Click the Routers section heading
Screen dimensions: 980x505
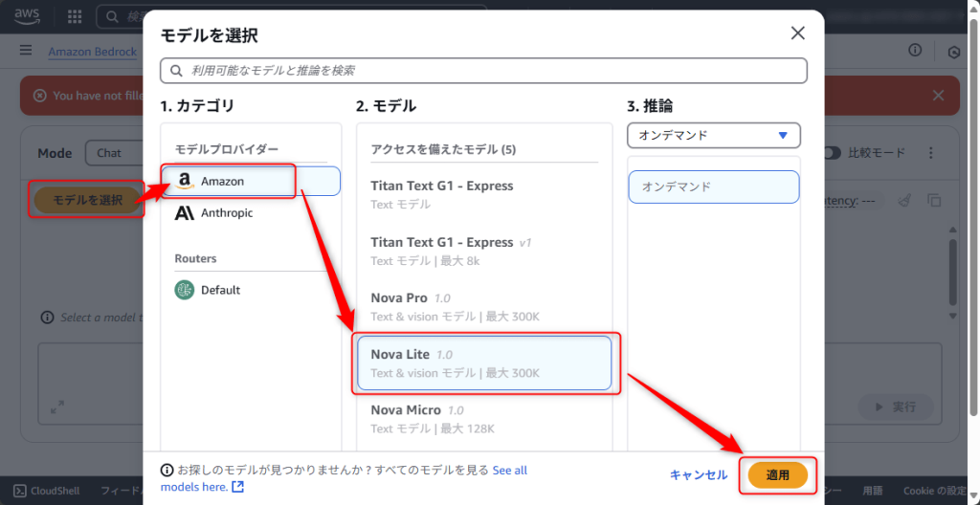(195, 259)
